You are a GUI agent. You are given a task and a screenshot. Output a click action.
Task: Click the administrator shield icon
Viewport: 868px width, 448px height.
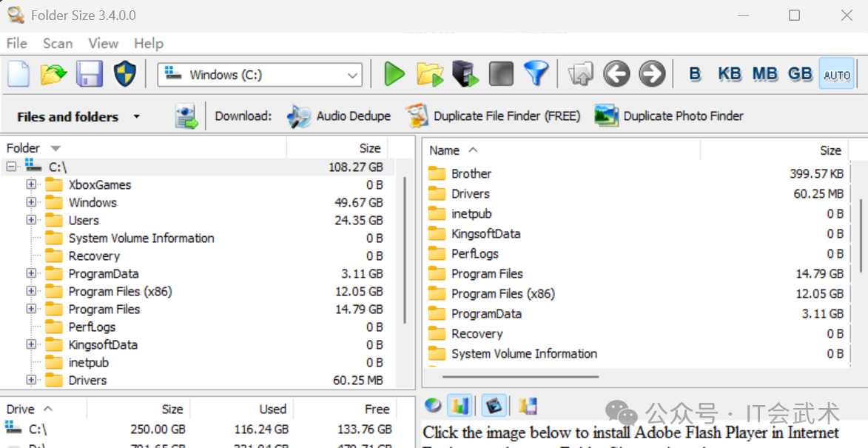click(125, 74)
